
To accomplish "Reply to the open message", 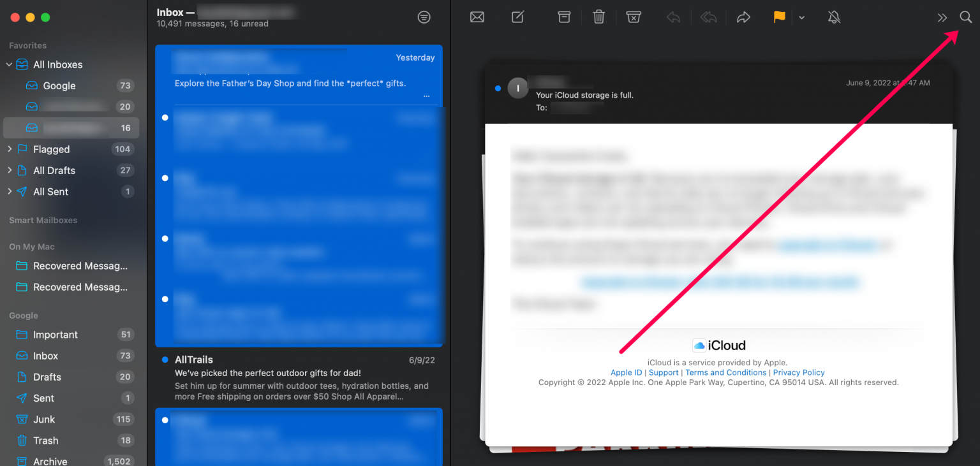I will tap(674, 17).
